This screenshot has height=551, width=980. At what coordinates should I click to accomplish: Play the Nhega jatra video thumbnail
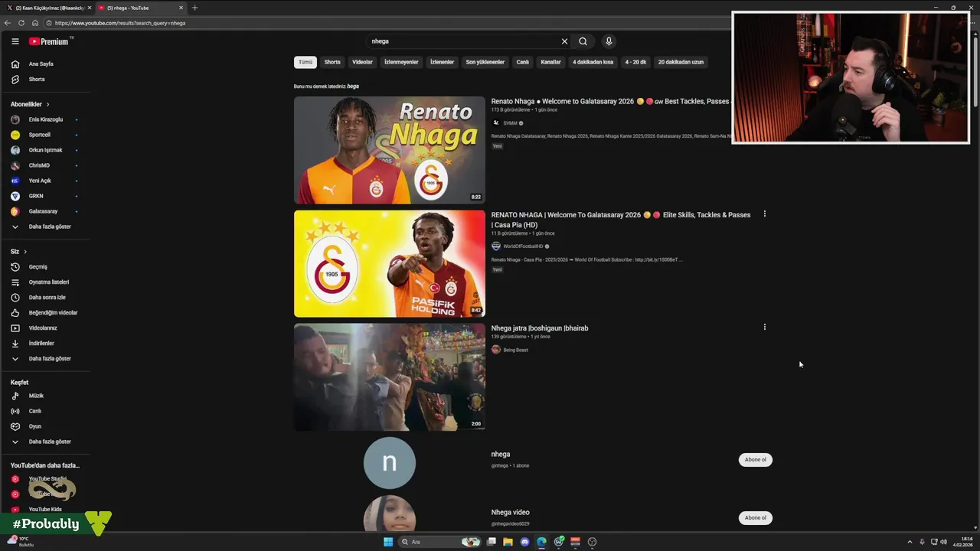[390, 377]
